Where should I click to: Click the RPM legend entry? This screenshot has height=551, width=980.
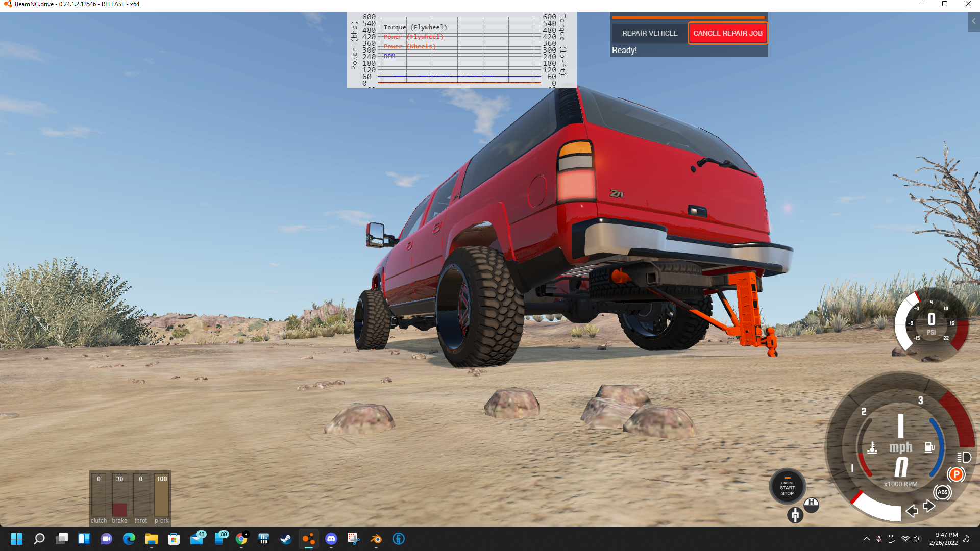coord(389,56)
